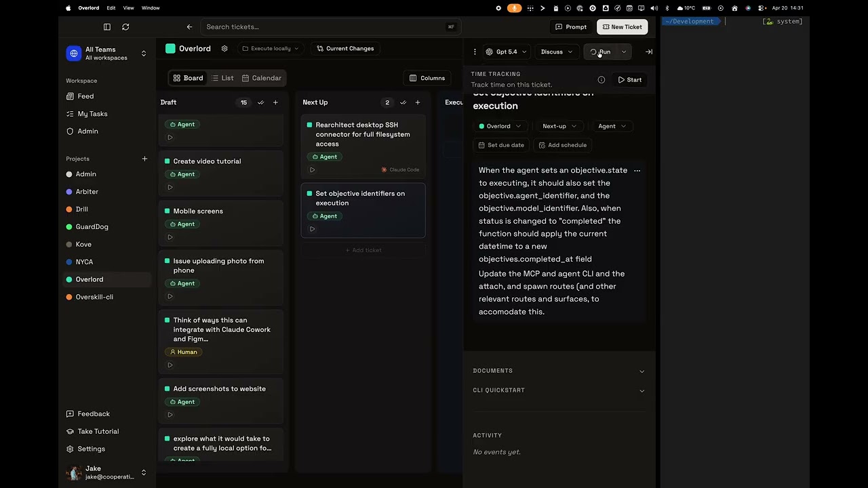
Task: Click the Prompt button
Action: (x=571, y=27)
